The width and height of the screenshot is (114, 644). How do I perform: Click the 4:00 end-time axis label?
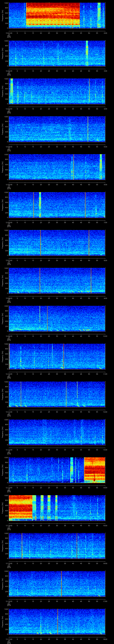105,109
